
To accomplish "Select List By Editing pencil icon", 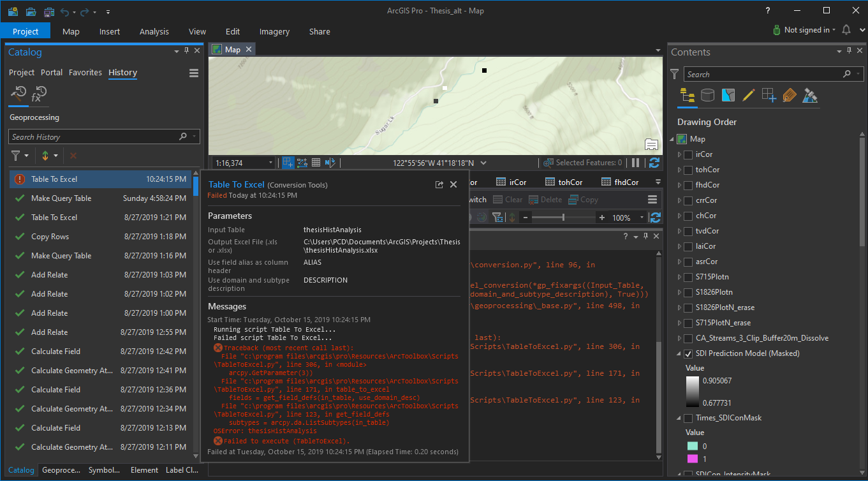I will pyautogui.click(x=749, y=96).
